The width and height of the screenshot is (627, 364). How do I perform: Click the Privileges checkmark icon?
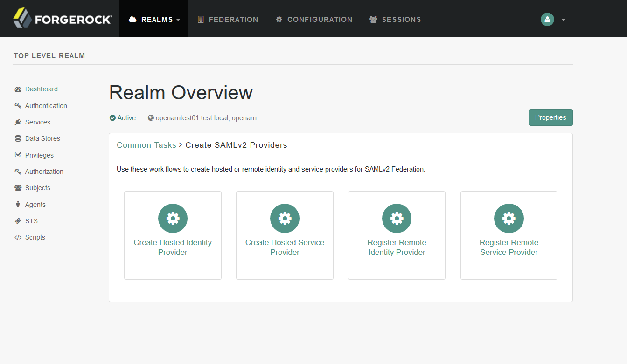(x=18, y=155)
